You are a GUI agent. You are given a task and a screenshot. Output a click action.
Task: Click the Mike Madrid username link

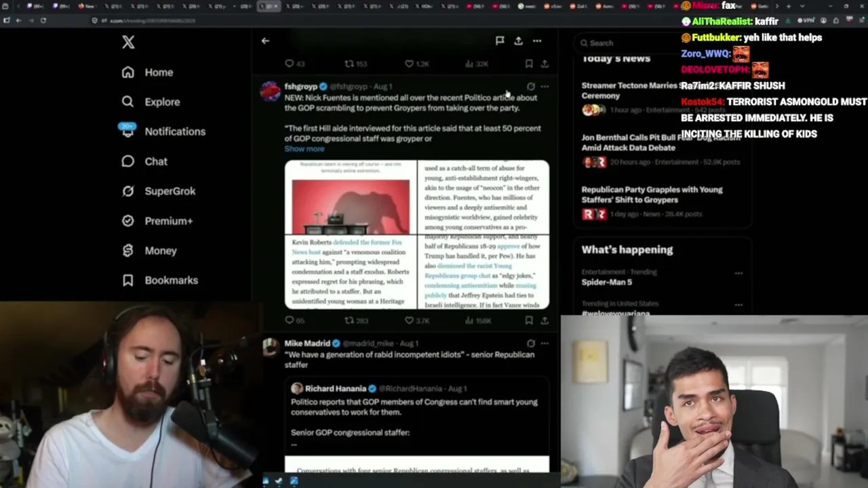click(x=307, y=344)
